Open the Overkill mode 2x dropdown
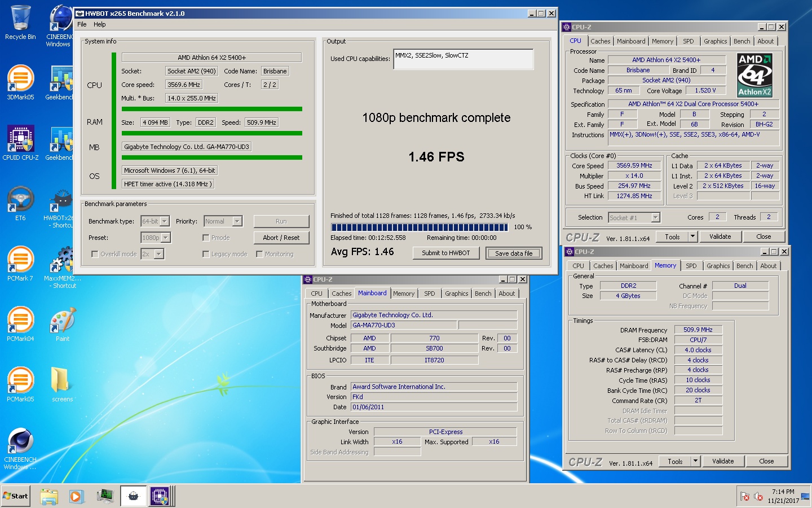812x508 pixels. tap(159, 254)
